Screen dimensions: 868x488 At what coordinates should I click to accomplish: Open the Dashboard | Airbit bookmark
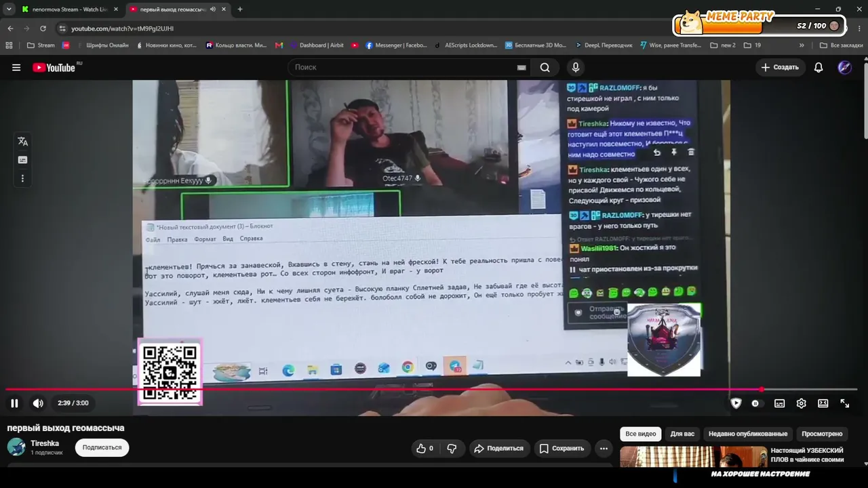click(x=317, y=45)
